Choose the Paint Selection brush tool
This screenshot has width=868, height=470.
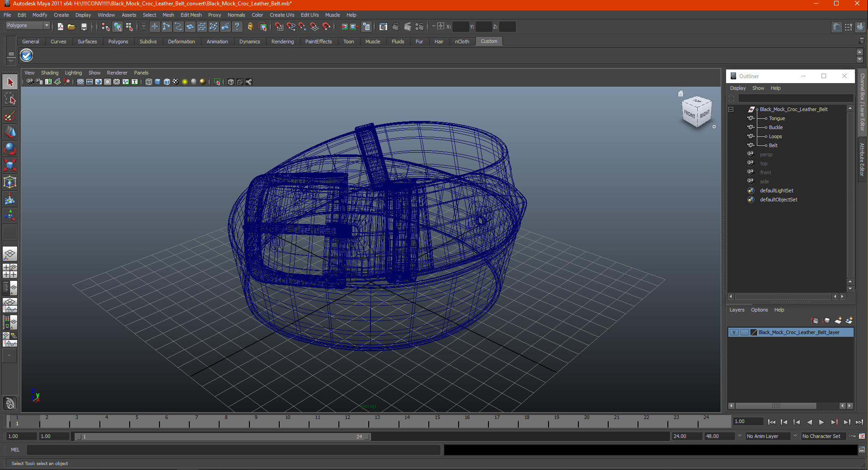point(10,116)
